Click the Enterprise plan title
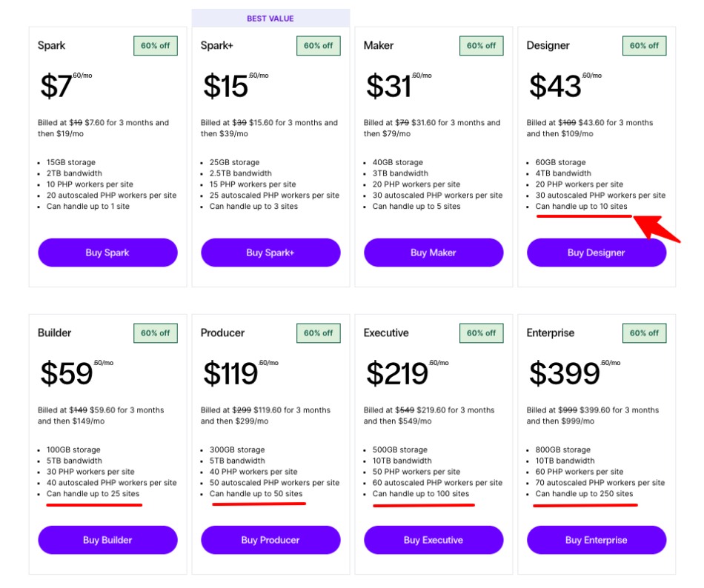 tap(551, 333)
